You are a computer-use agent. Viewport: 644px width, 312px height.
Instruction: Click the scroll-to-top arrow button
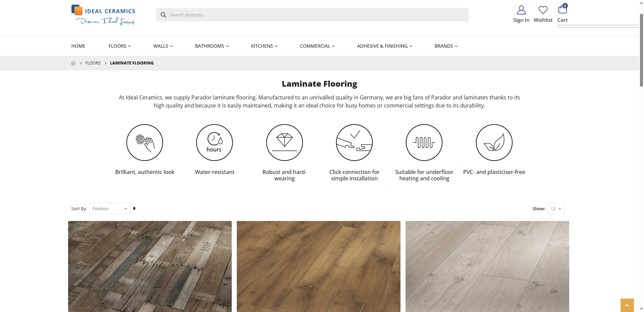(627, 305)
